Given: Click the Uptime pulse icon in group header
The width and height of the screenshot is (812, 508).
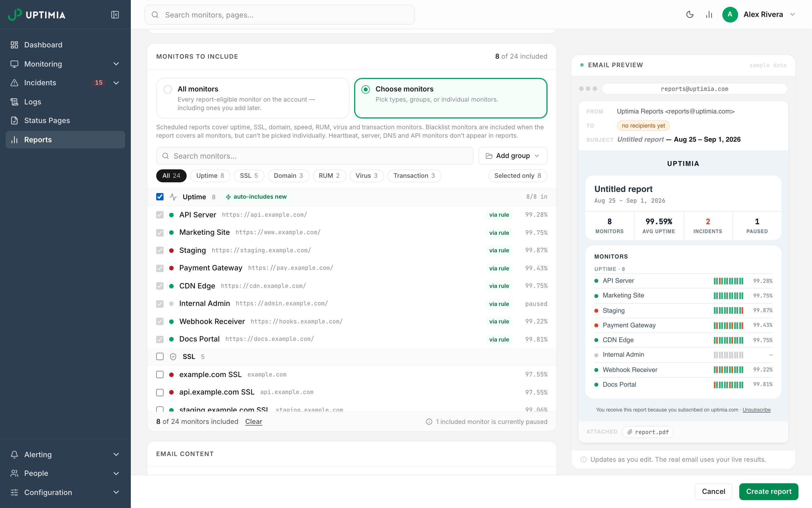Looking at the screenshot, I should pyautogui.click(x=173, y=197).
